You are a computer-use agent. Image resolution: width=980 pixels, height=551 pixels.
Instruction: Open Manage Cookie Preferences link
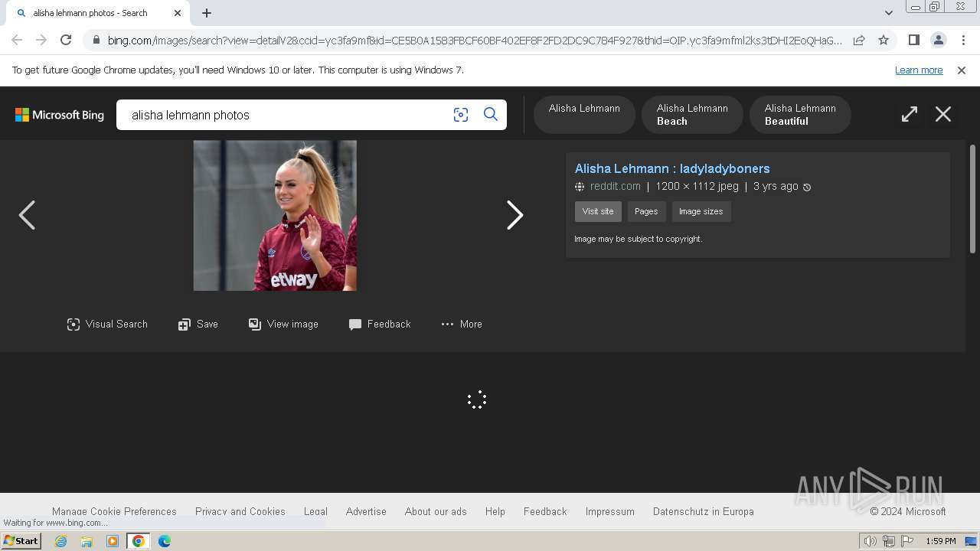(x=114, y=511)
